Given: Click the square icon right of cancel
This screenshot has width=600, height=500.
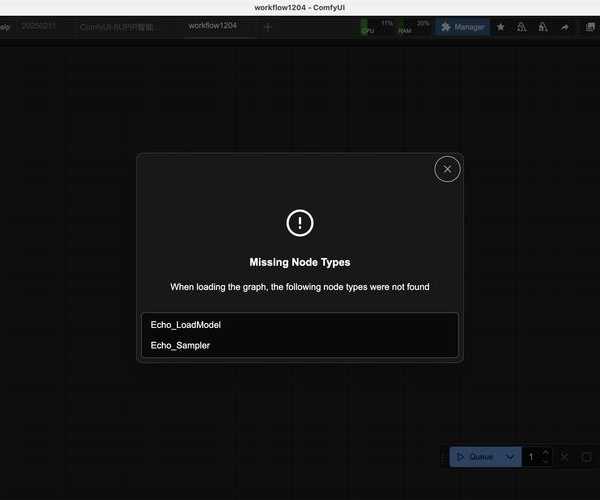Looking at the screenshot, I should click(586, 457).
